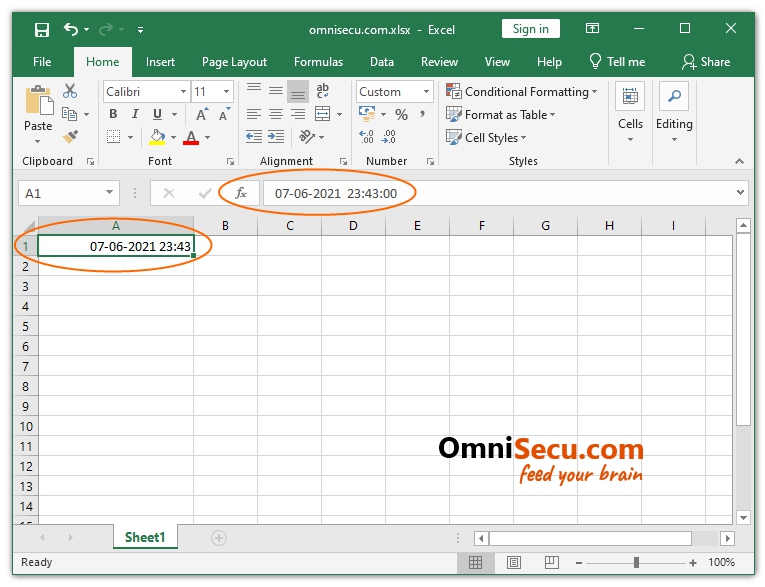Click the Decrease Decimal icon
Viewport: 765px width, 587px height.
pos(389,137)
